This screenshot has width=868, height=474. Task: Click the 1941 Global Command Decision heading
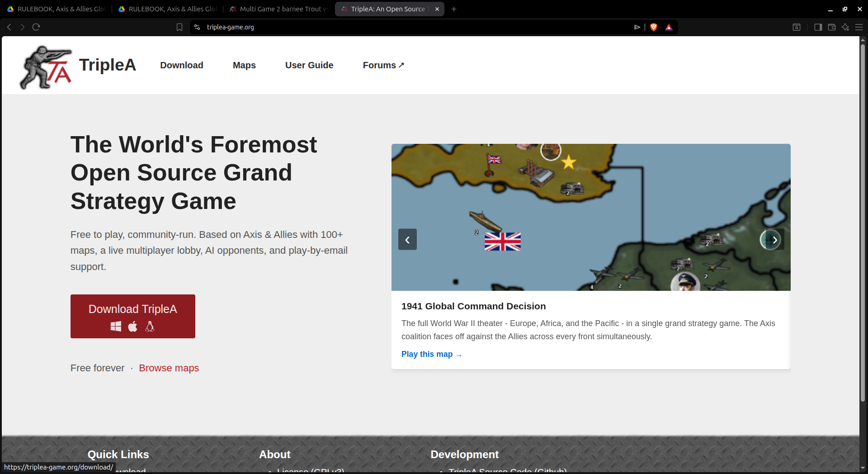coord(473,306)
